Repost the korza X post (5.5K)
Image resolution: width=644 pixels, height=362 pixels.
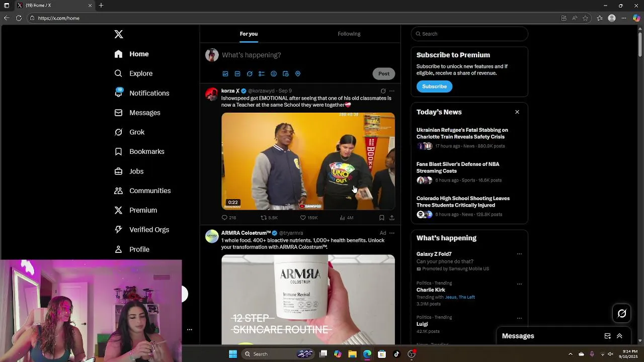coord(269,218)
